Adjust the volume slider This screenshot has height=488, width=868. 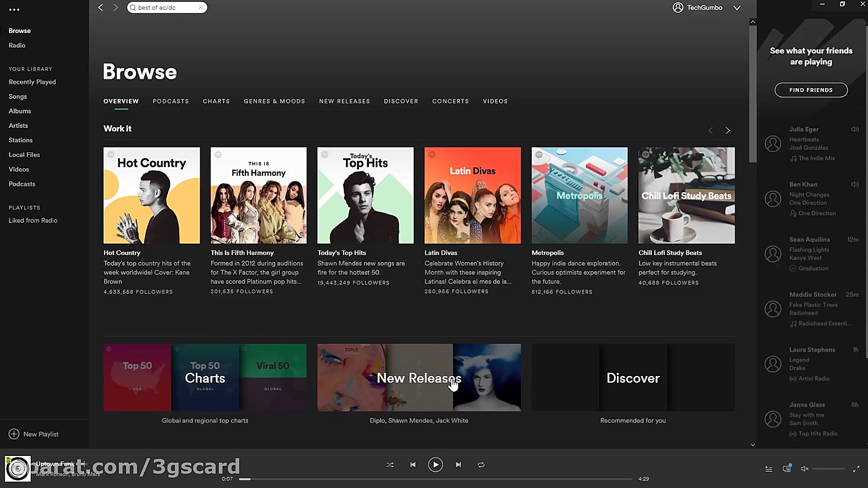pyautogui.click(x=828, y=469)
